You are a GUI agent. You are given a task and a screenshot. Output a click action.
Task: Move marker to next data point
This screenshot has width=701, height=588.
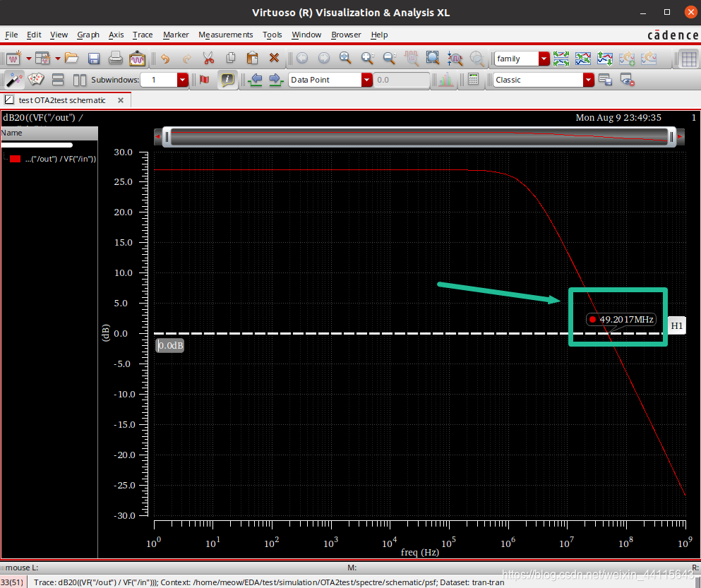coord(276,80)
